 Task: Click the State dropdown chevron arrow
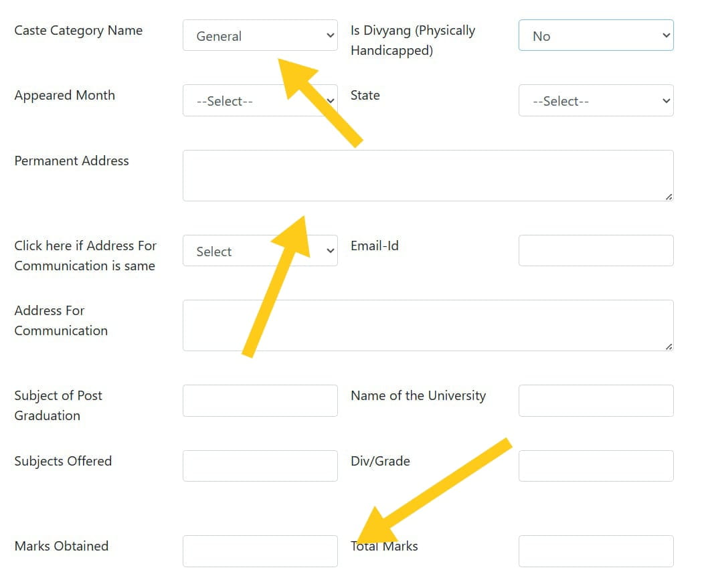(x=666, y=101)
